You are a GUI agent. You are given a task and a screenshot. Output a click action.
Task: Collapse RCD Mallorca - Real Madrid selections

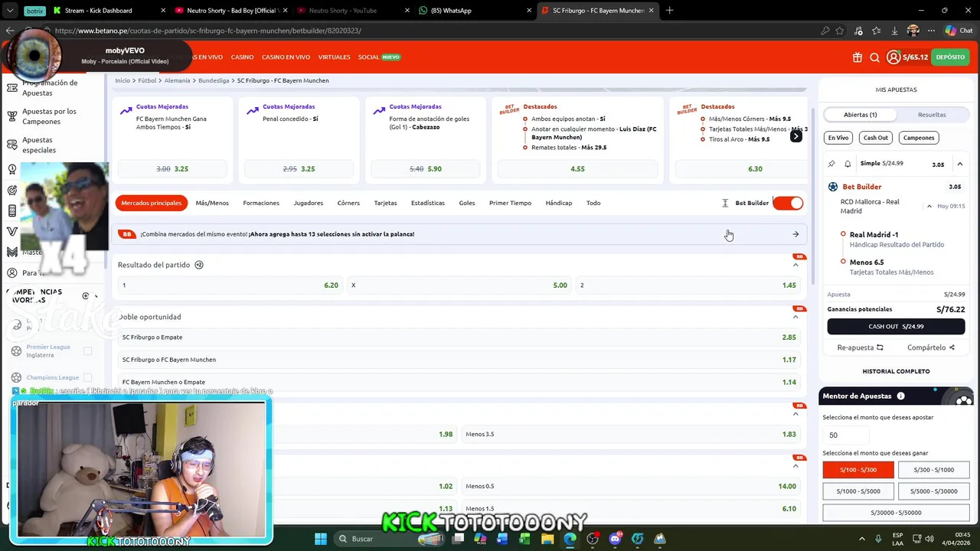coord(929,206)
